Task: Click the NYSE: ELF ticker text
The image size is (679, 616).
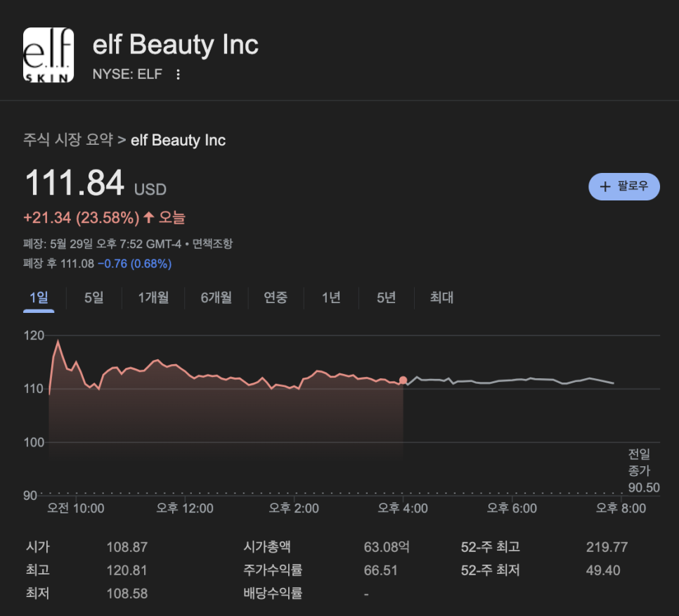Action: click(127, 74)
